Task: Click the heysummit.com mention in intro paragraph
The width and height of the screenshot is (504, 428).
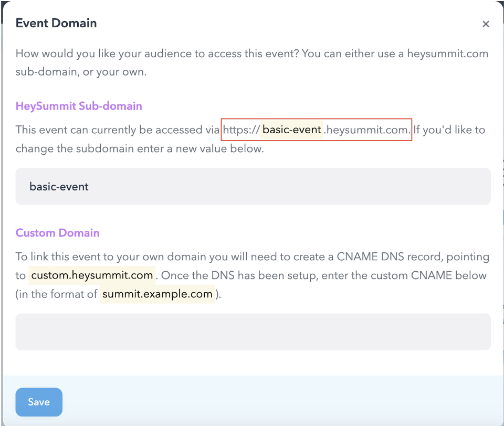Action: [448, 53]
